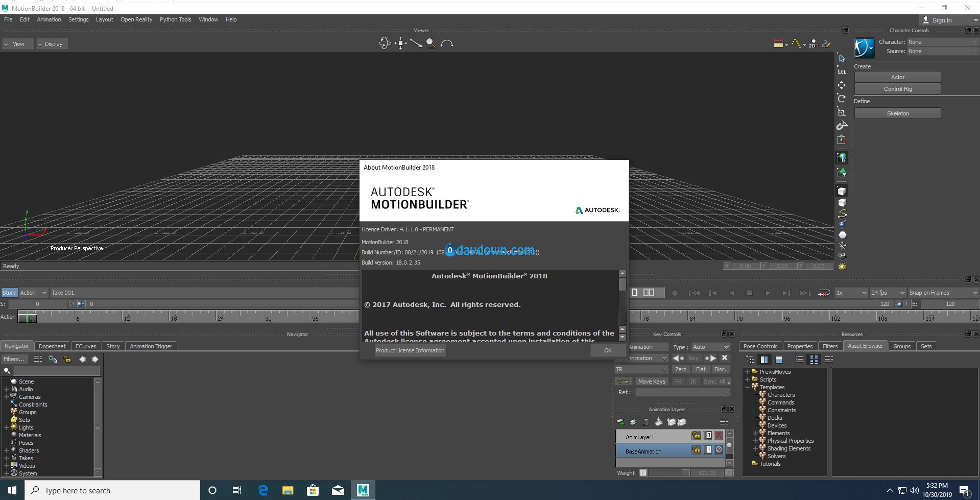Switch Asset Browser to thumbnail grid view

814,360
